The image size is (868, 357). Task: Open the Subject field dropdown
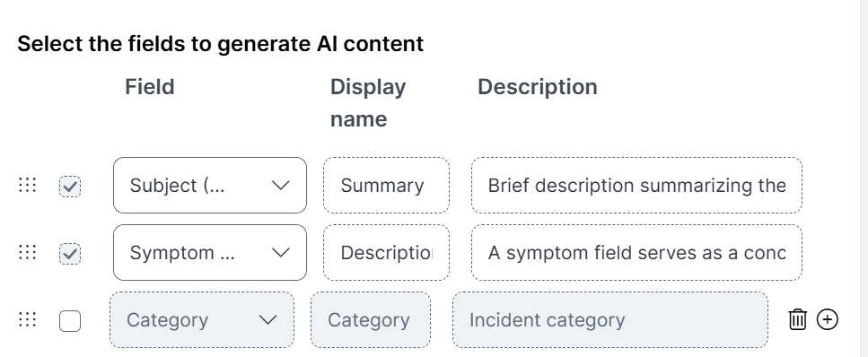click(x=210, y=186)
